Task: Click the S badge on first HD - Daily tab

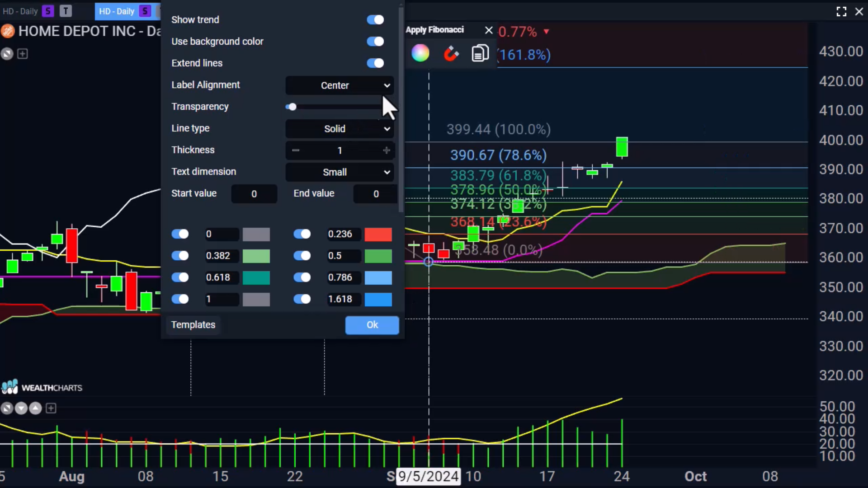Action: pos(48,11)
